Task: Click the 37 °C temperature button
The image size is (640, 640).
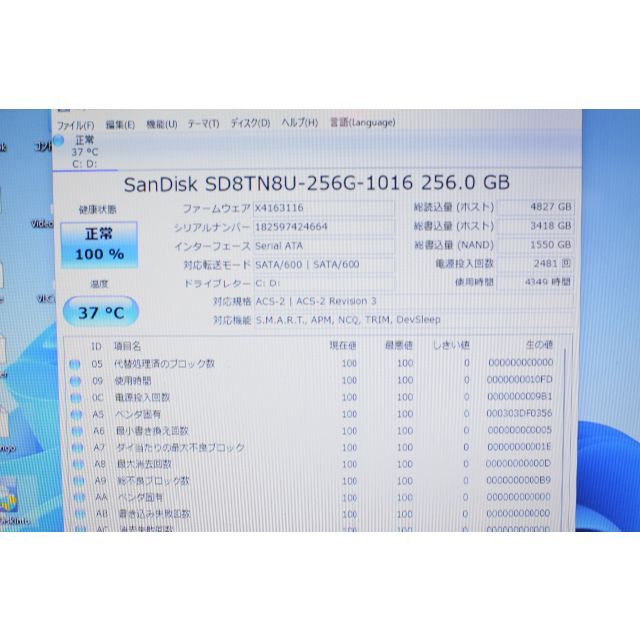Action: (101, 313)
